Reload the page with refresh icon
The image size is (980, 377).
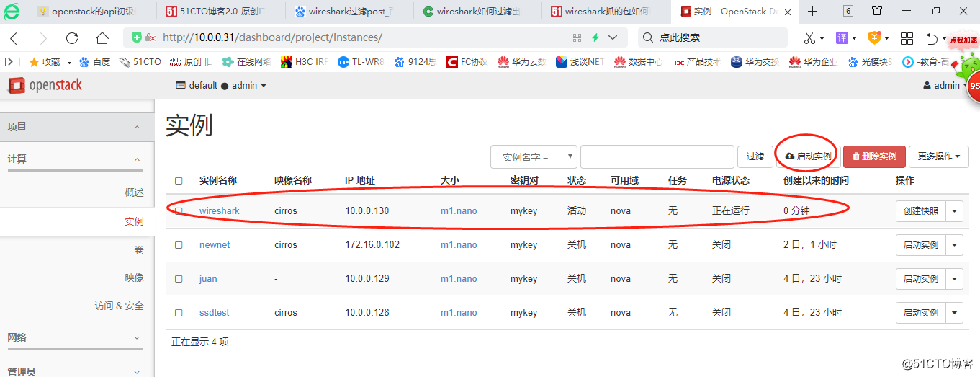click(72, 38)
